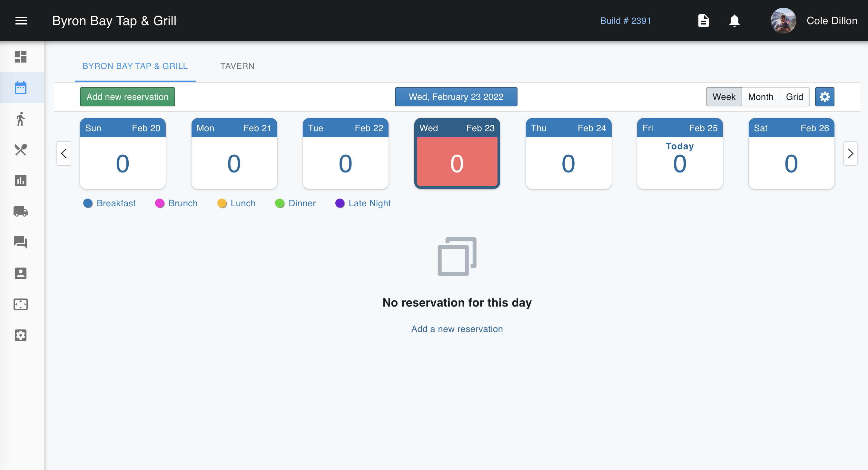
Task: Switch to the Tavern tab
Action: 237,66
